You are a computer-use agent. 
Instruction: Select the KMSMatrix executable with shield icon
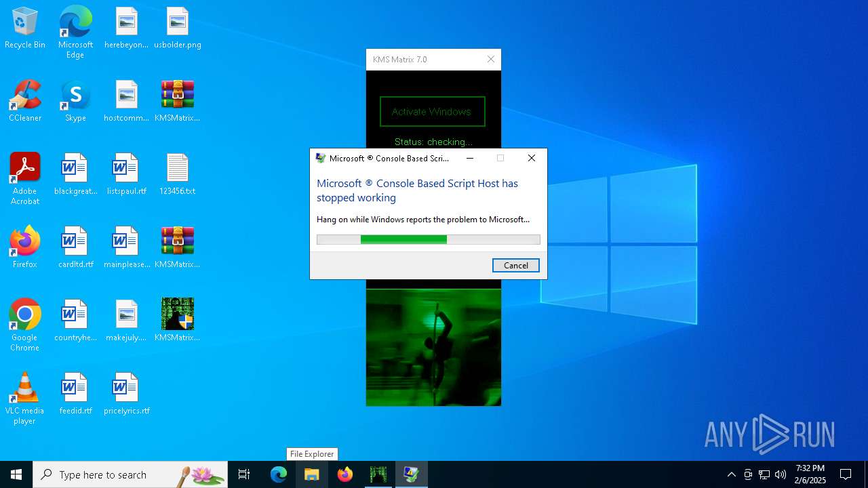coord(177,321)
